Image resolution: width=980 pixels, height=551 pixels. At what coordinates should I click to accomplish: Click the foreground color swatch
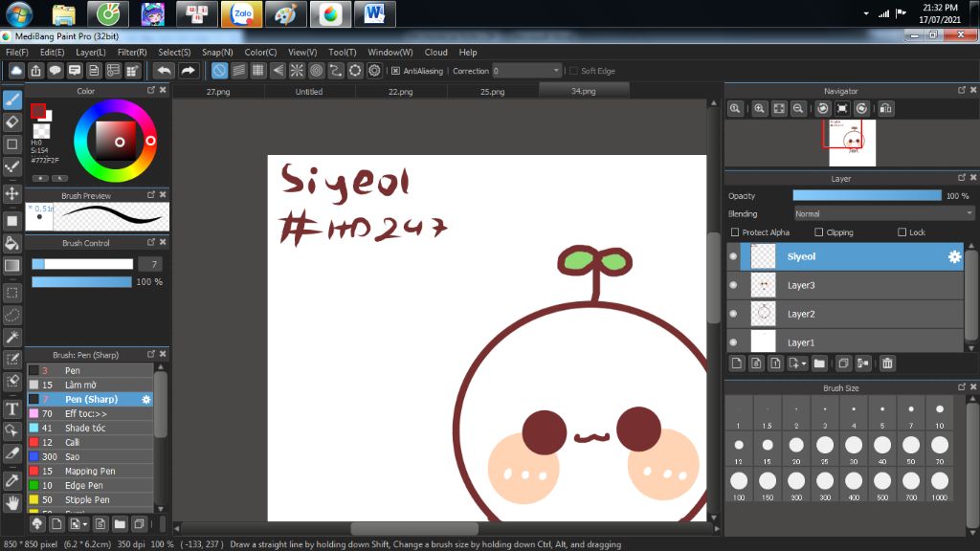point(38,111)
